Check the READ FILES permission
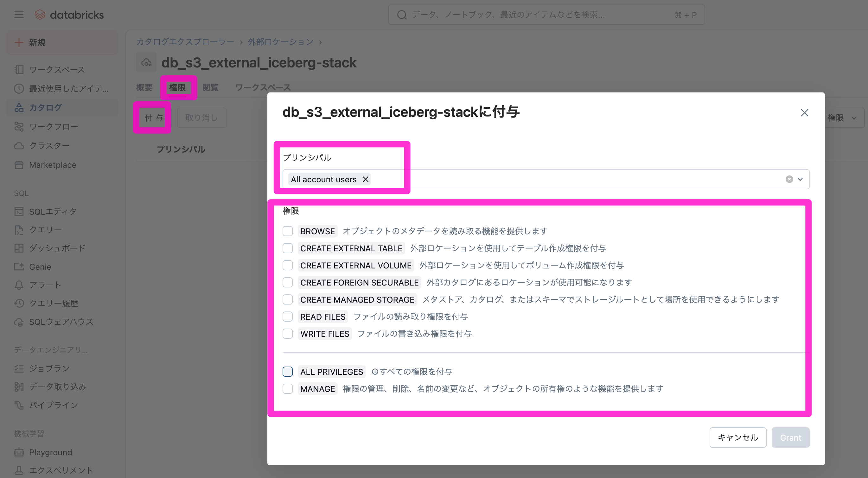The image size is (868, 478). (287, 317)
